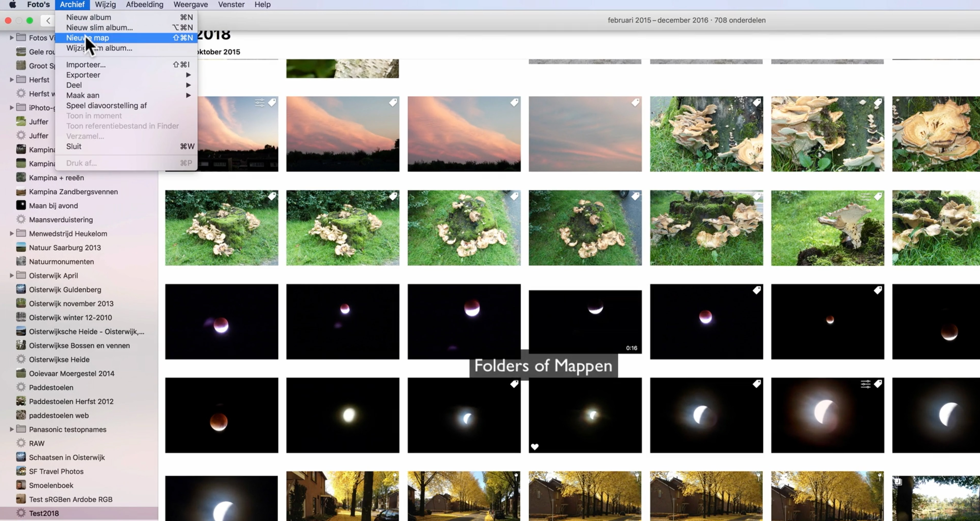Choose Nieuw slim album from the menu
Screen dimensions: 980x521
click(126, 27)
